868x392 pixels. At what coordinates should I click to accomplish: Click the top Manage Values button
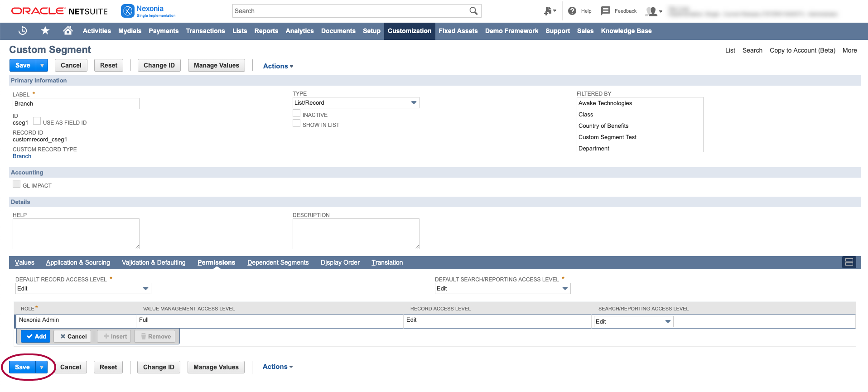[217, 65]
